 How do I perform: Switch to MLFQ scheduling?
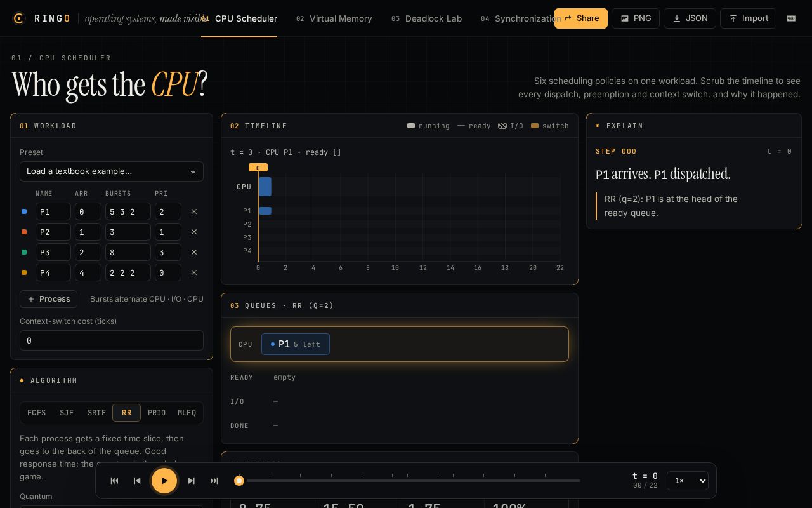[187, 413]
